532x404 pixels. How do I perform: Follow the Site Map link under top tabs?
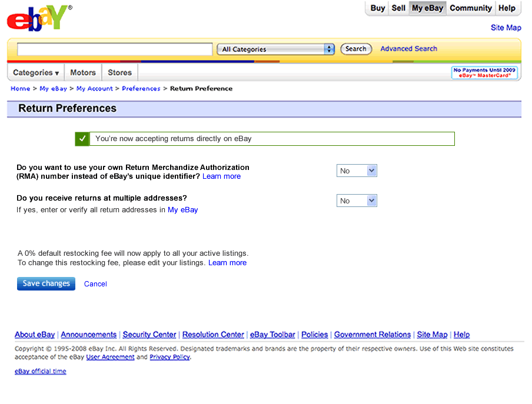[506, 28]
